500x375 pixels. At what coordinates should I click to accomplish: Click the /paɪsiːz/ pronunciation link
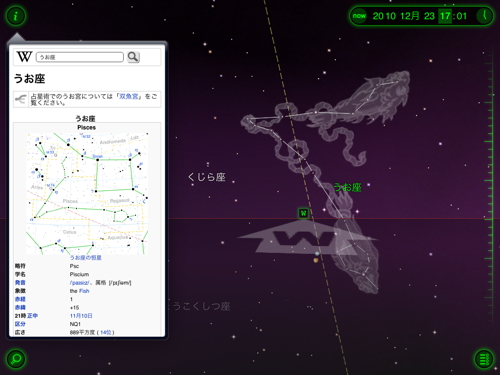[79, 283]
